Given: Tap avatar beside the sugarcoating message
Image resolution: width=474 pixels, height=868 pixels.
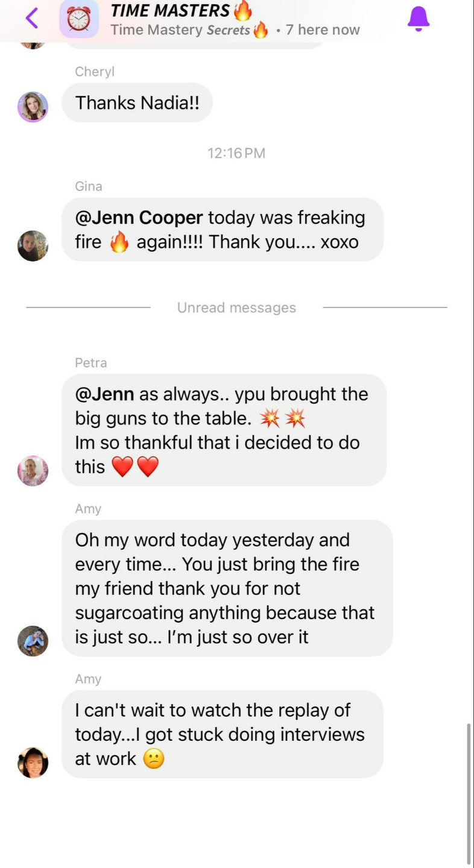Looking at the screenshot, I should (x=33, y=641).
